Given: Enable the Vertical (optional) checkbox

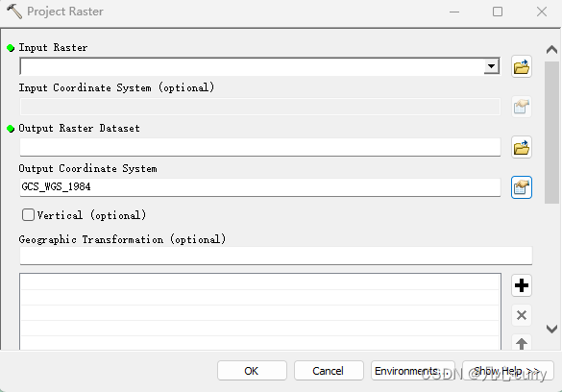Looking at the screenshot, I should click(x=28, y=215).
